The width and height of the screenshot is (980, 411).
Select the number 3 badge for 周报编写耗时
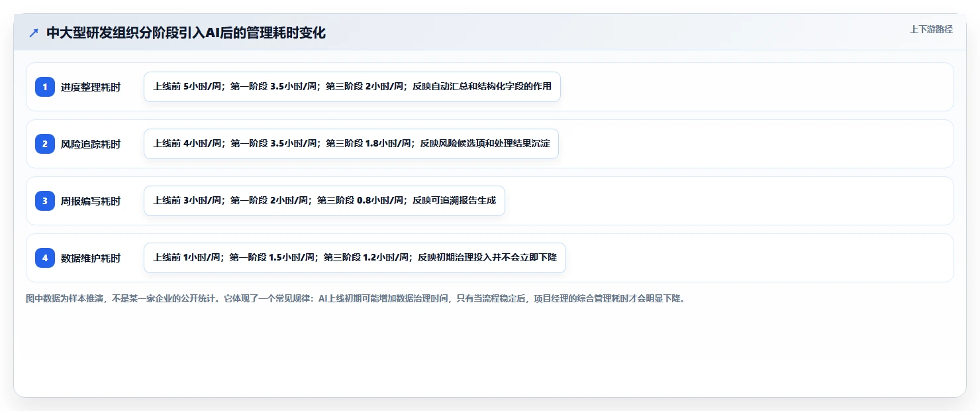[45, 201]
